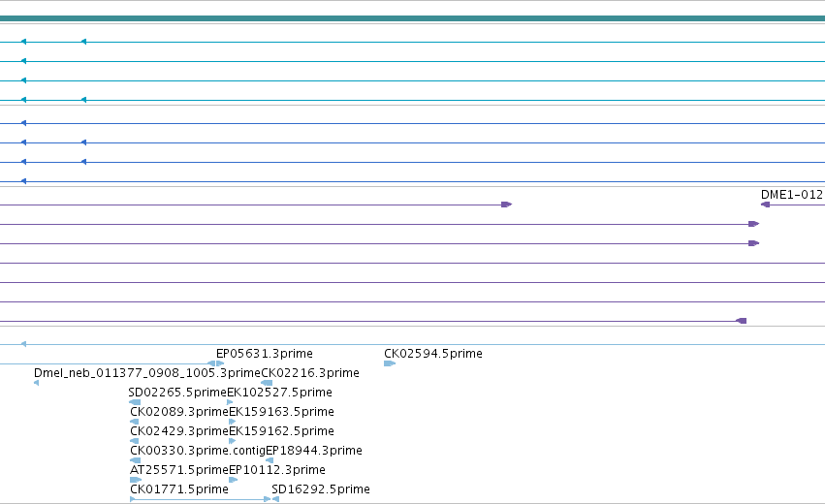Click the purple arrow beside the DME1-012 label

(x=765, y=205)
